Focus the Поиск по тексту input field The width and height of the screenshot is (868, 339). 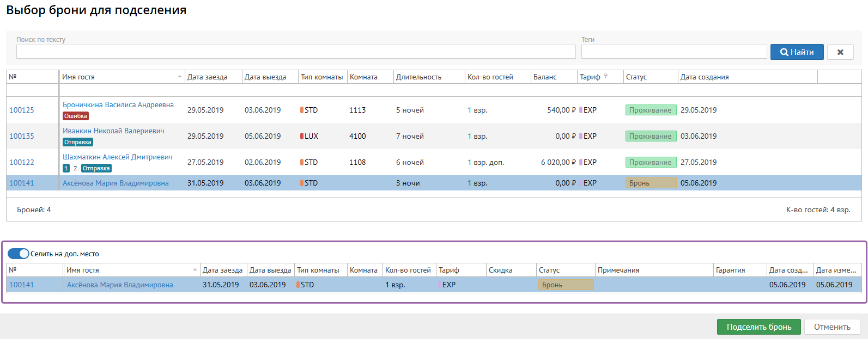[x=296, y=52]
